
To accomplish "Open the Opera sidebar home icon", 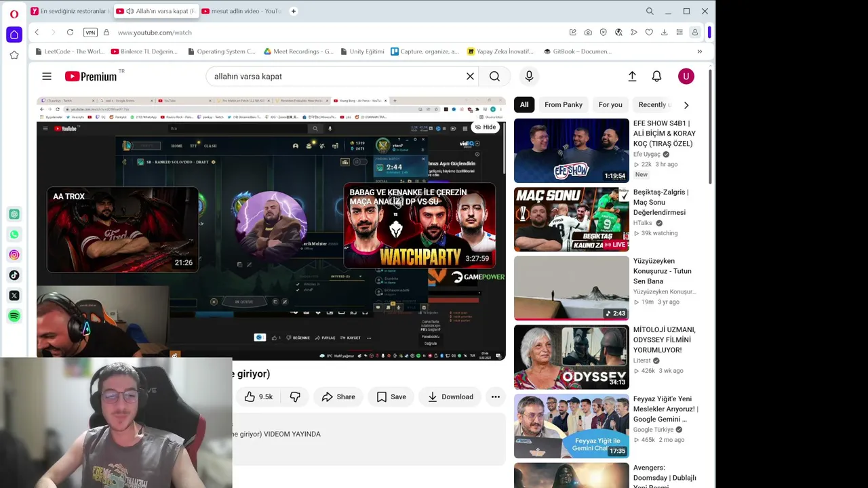I will coord(14,35).
